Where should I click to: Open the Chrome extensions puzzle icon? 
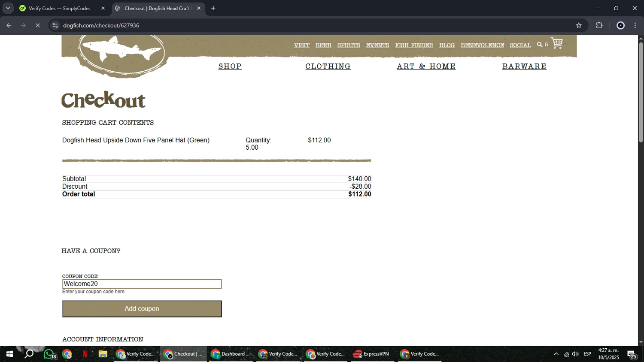tap(599, 25)
